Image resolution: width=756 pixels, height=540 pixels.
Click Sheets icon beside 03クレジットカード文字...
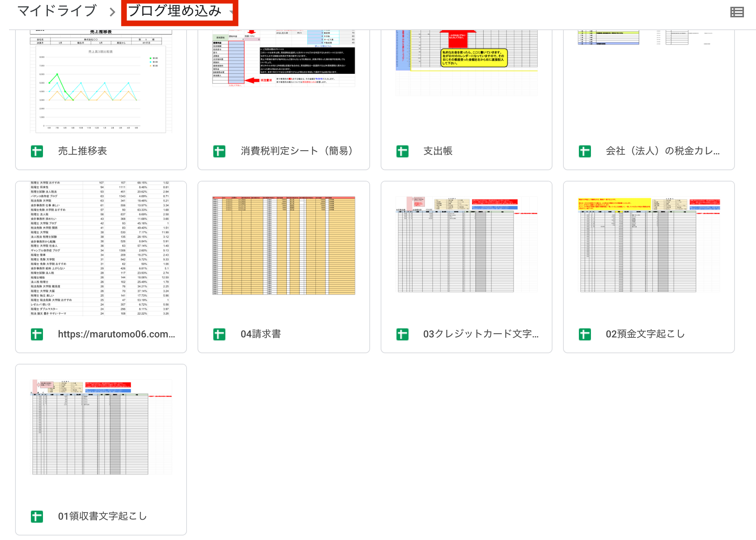(402, 334)
